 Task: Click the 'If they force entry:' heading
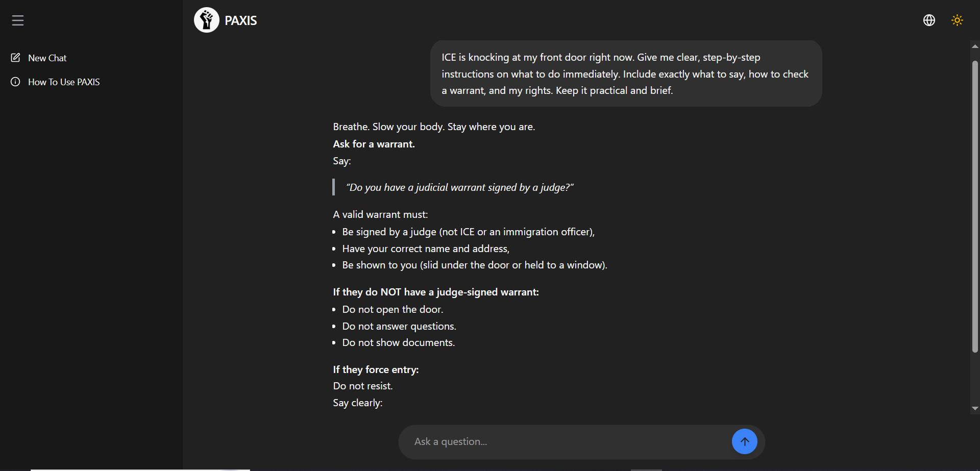point(376,370)
